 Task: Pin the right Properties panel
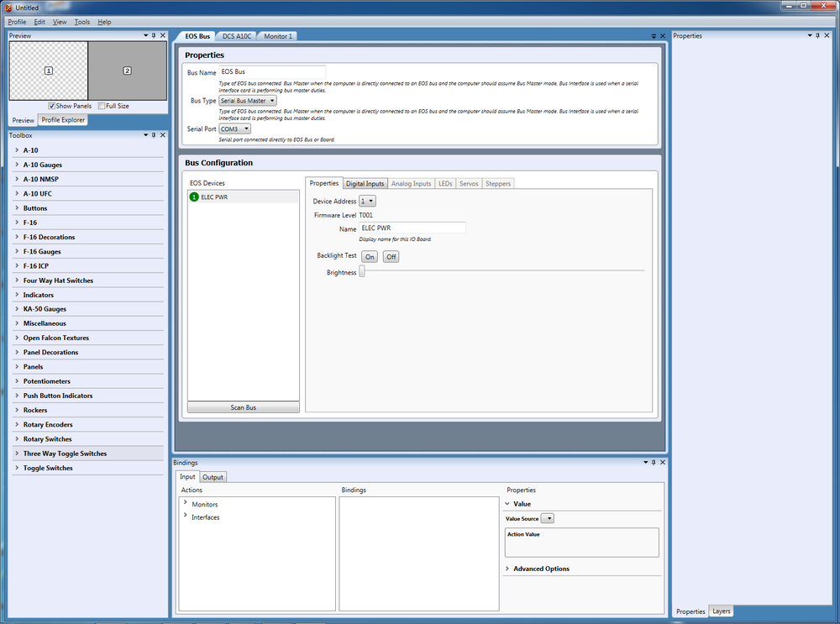[817, 35]
